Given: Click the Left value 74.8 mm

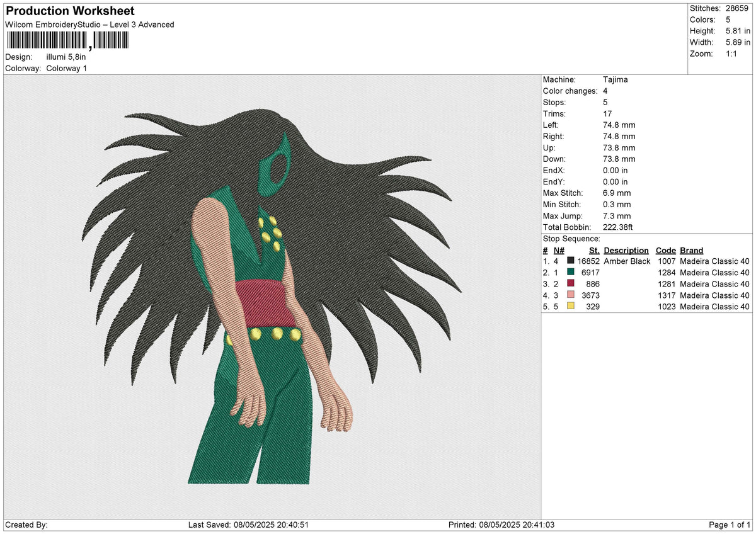Looking at the screenshot, I should 619,125.
